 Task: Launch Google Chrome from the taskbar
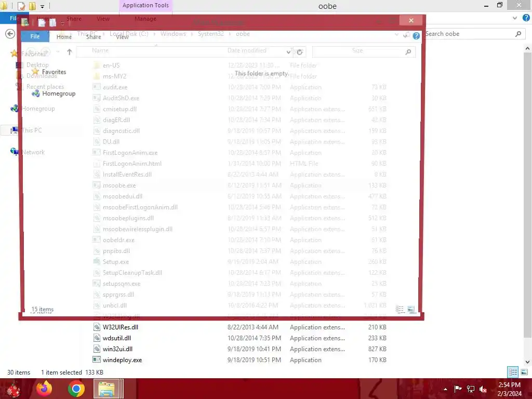76,389
